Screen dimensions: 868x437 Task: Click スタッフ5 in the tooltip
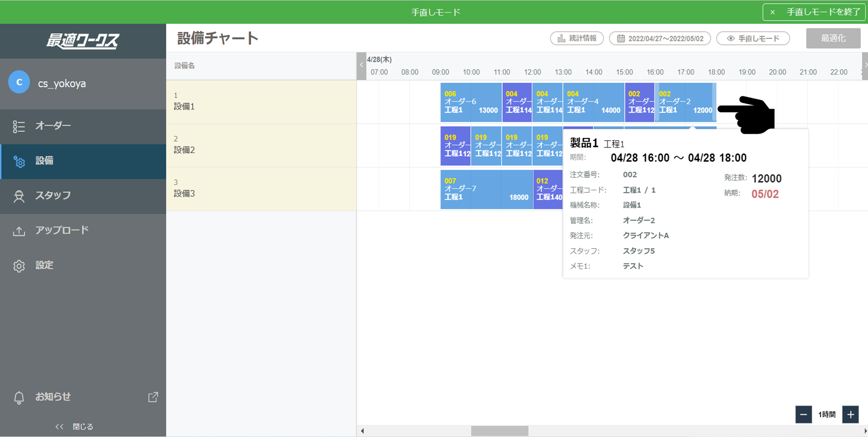click(x=639, y=251)
